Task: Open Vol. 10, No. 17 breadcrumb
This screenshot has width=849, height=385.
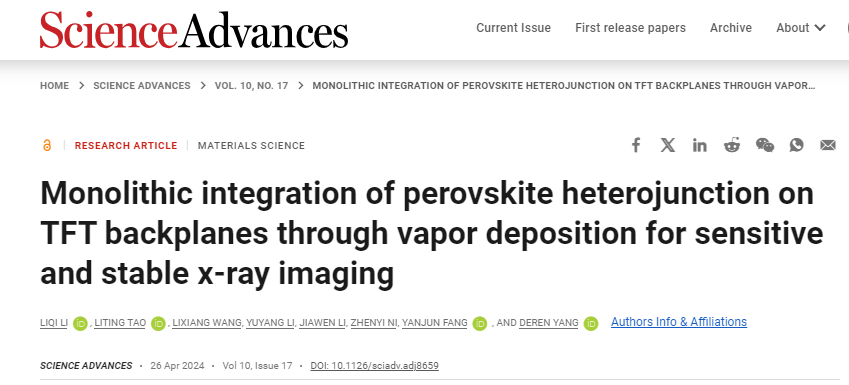Action: [x=251, y=86]
